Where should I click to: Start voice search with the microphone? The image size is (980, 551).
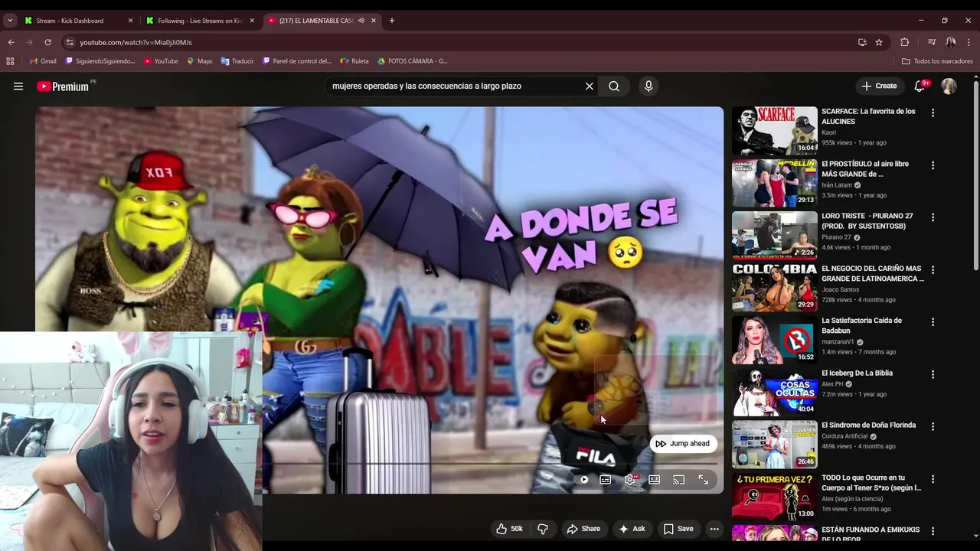pos(648,86)
